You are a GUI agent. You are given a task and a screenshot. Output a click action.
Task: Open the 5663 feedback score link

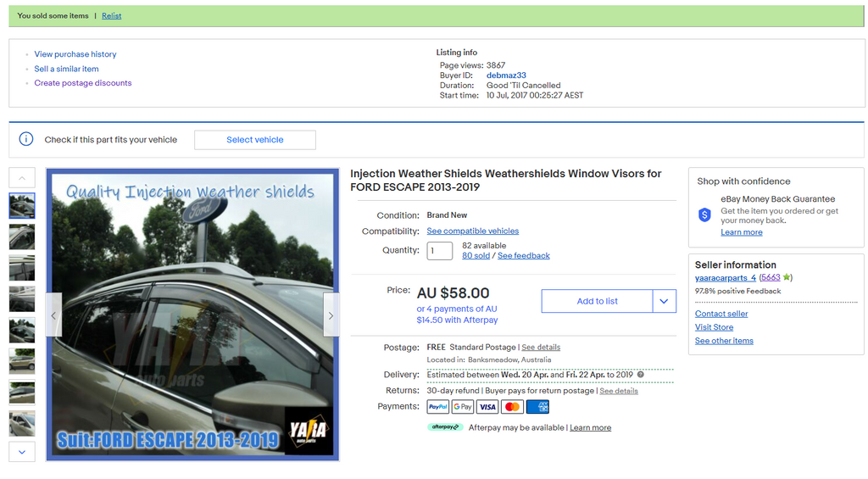(771, 277)
